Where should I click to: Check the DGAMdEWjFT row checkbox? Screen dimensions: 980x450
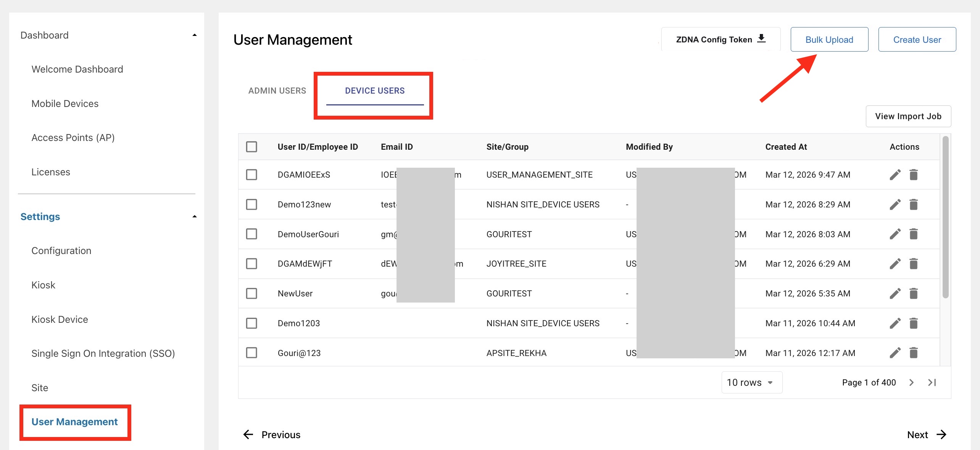251,264
